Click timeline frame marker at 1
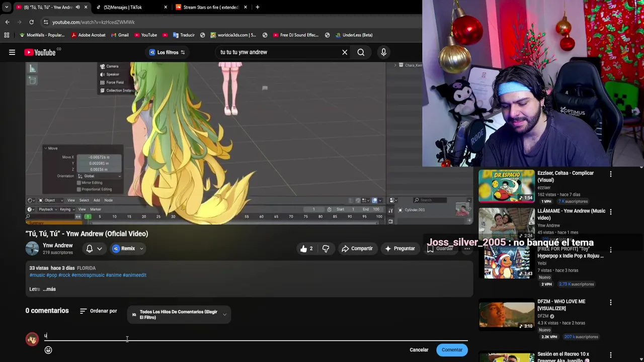This screenshot has width=644, height=362. click(x=88, y=217)
